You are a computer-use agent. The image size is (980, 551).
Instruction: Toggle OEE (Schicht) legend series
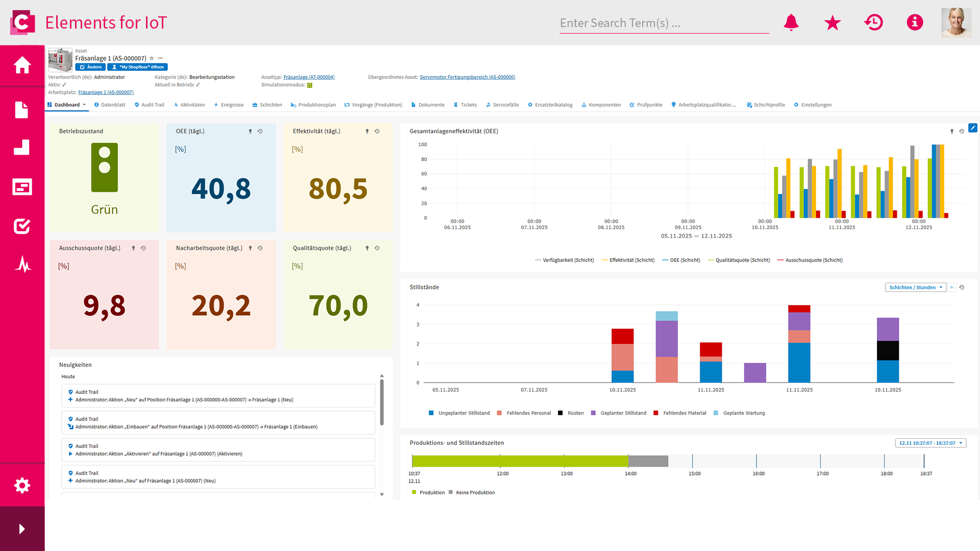pyautogui.click(x=681, y=260)
